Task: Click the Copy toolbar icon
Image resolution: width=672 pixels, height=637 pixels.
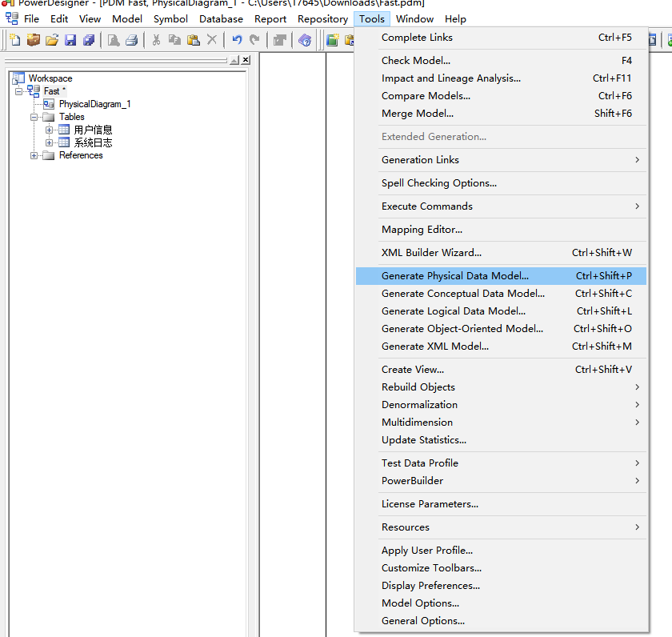Action: 174,40
